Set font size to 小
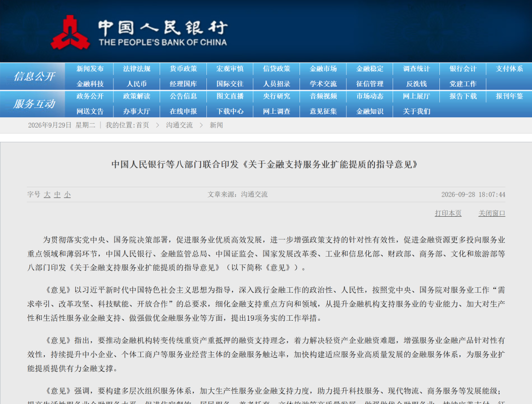 pyautogui.click(x=67, y=195)
